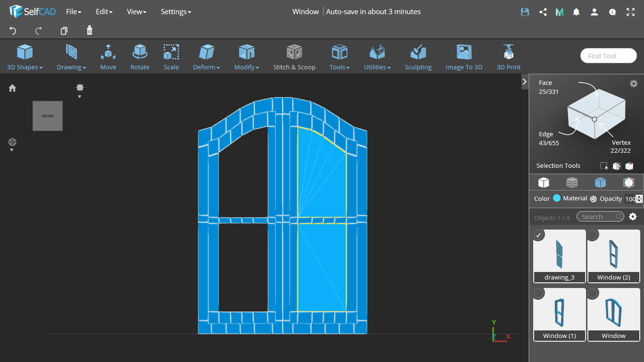
Task: Deselect the drawing_3 object checkbox
Action: pyautogui.click(x=538, y=235)
